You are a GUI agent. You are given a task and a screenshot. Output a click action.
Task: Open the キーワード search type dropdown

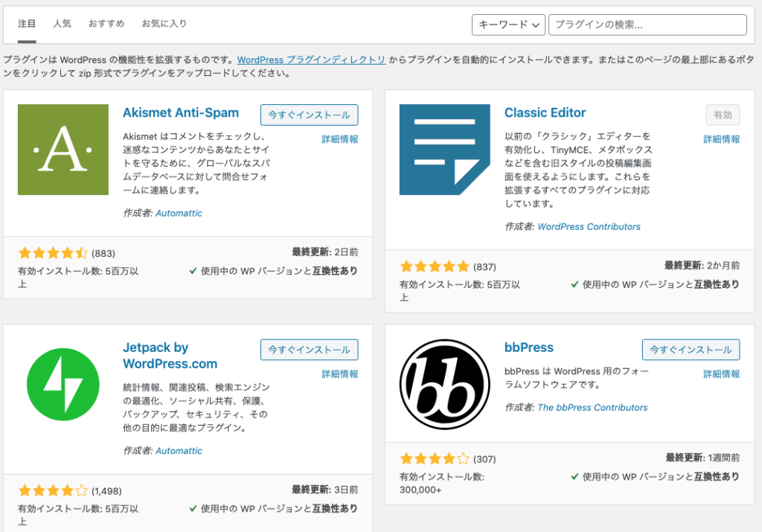point(508,25)
